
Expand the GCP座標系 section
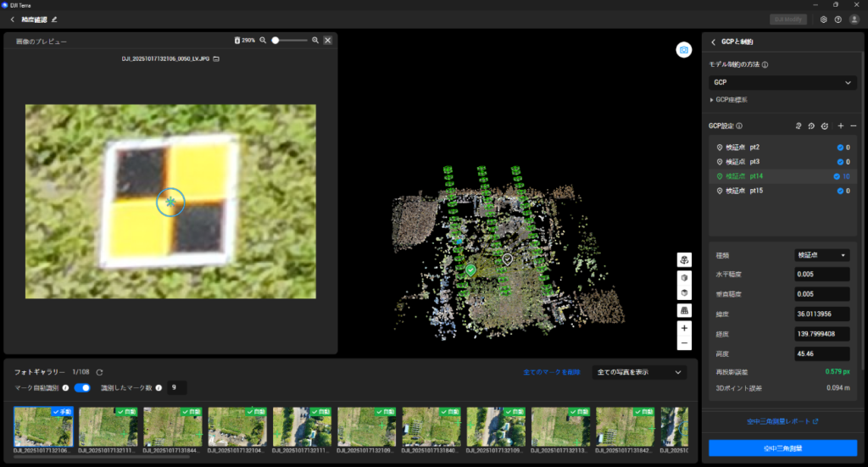pyautogui.click(x=732, y=100)
